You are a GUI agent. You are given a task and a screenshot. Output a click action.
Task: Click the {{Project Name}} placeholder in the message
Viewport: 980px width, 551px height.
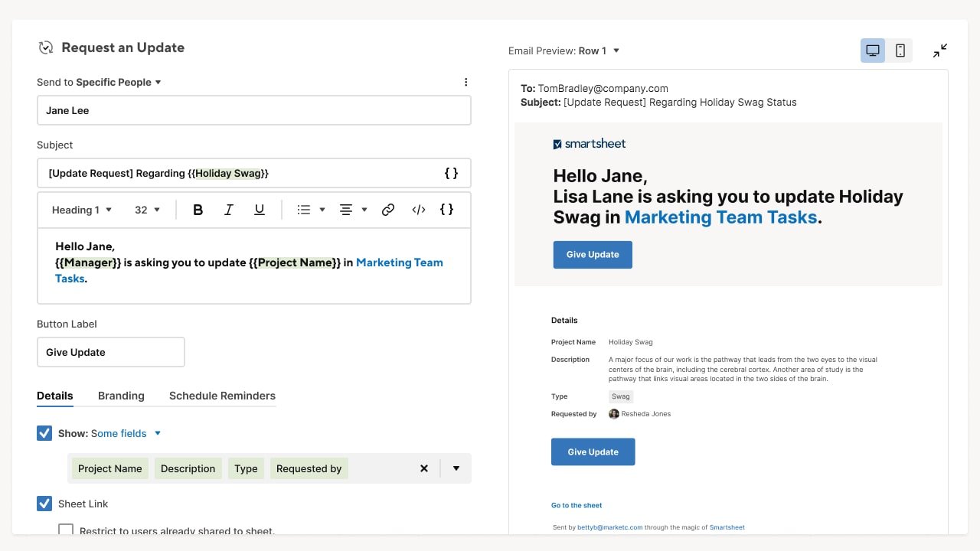pos(295,262)
